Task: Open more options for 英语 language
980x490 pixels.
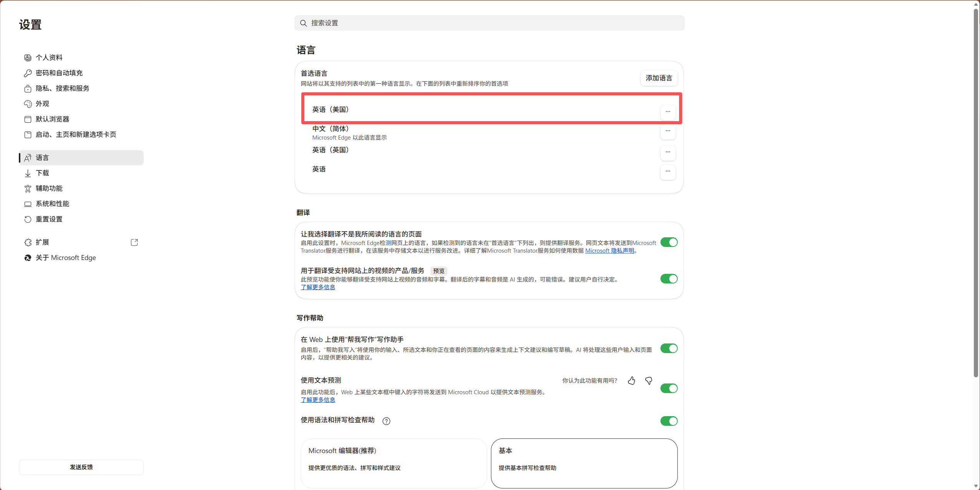Action: [x=668, y=172]
